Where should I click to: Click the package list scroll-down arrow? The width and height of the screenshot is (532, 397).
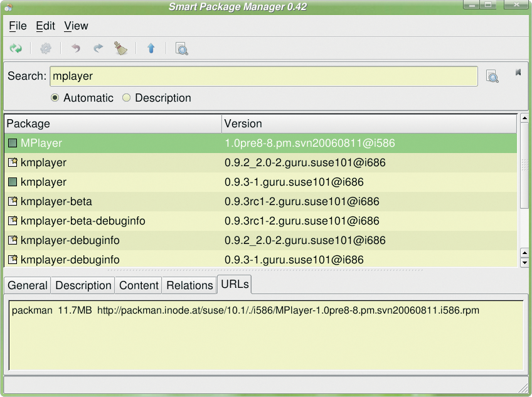pyautogui.click(x=524, y=263)
